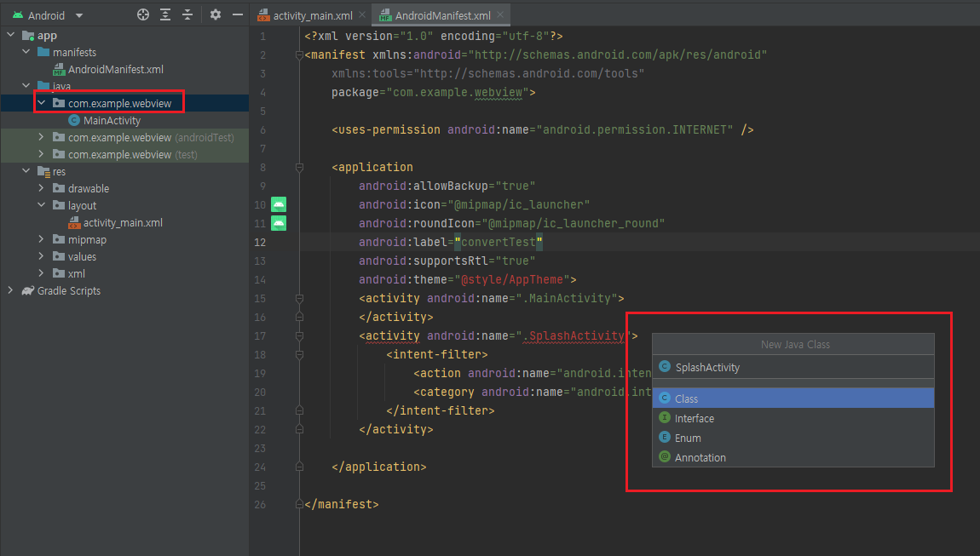Click the Collapse All toolbar icon

click(187, 15)
